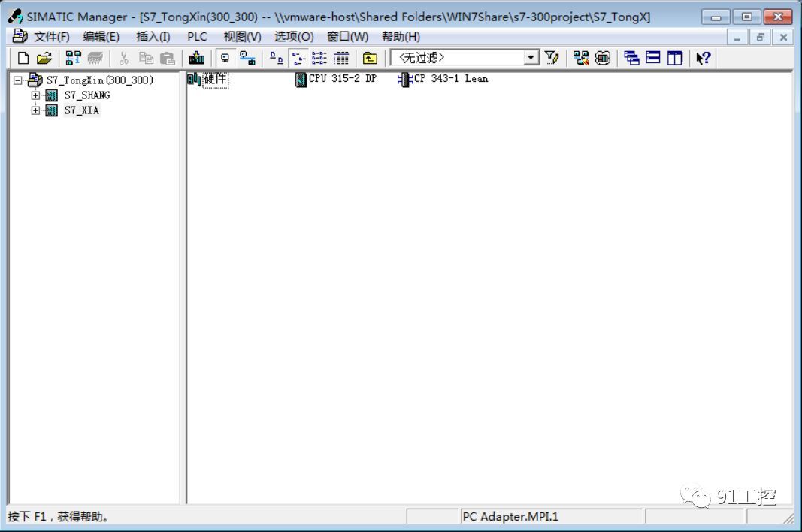The image size is (802, 532).
Task: Click the Download to PLC icon
Action: click(x=197, y=58)
